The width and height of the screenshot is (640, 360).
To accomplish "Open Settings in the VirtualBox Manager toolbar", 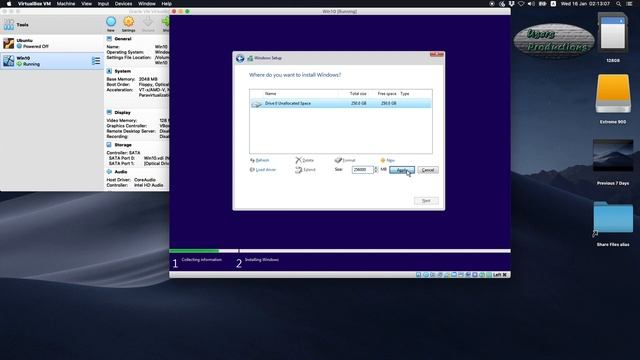I will 128,24.
